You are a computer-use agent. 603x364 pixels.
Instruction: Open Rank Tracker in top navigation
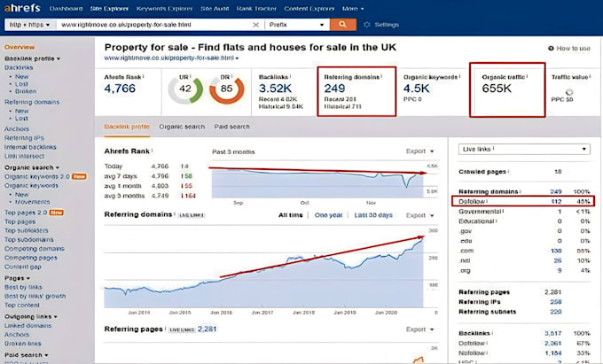(256, 9)
